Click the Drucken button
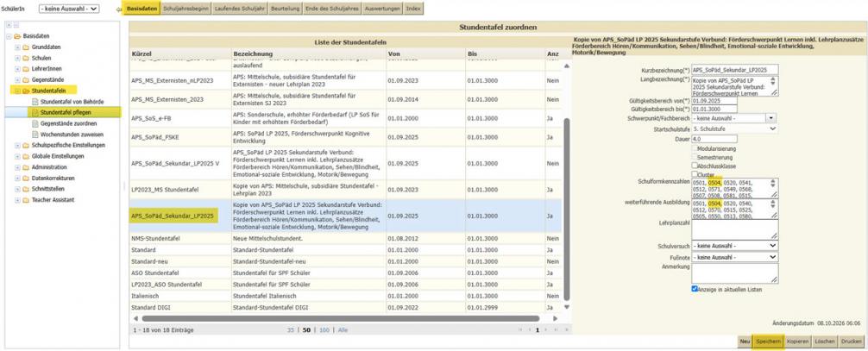 pos(852,342)
